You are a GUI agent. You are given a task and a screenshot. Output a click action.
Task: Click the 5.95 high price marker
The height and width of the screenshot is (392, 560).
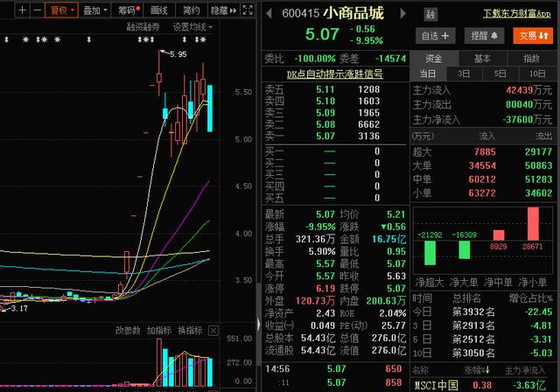tap(178, 54)
